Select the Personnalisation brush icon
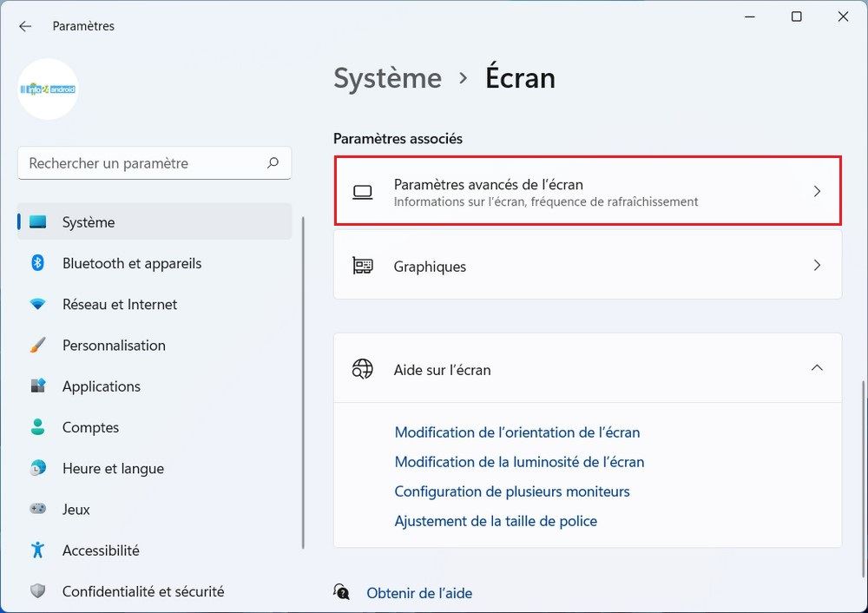The image size is (868, 613). [38, 345]
